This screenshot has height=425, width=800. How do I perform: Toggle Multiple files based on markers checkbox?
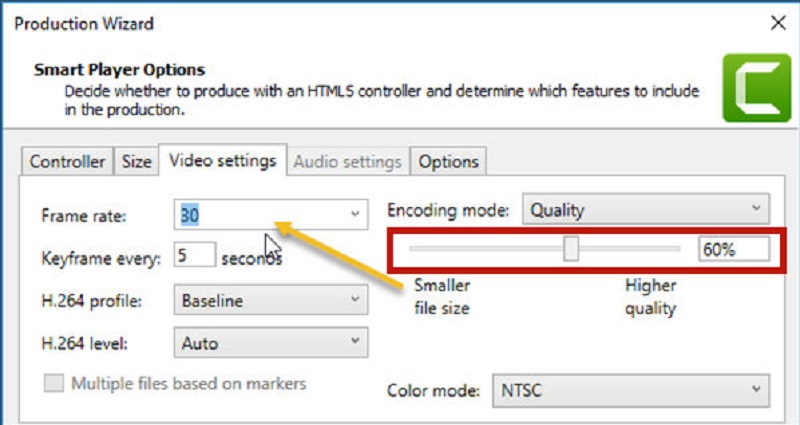56,384
